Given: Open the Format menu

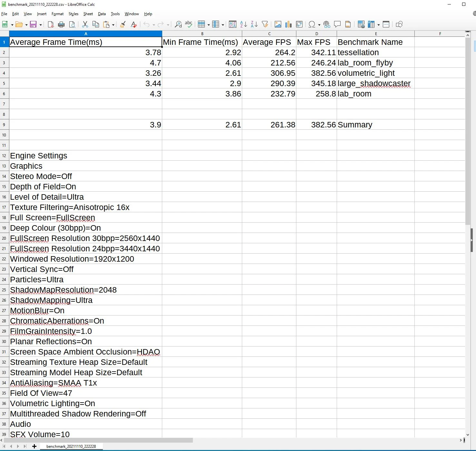Looking at the screenshot, I should [58, 14].
